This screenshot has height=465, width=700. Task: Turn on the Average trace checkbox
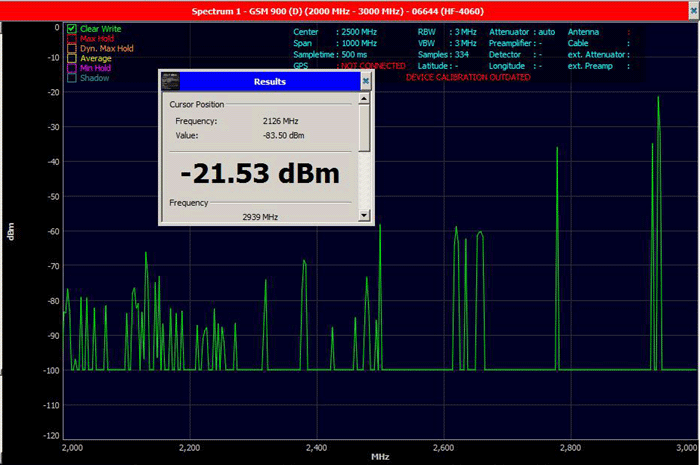(71, 58)
